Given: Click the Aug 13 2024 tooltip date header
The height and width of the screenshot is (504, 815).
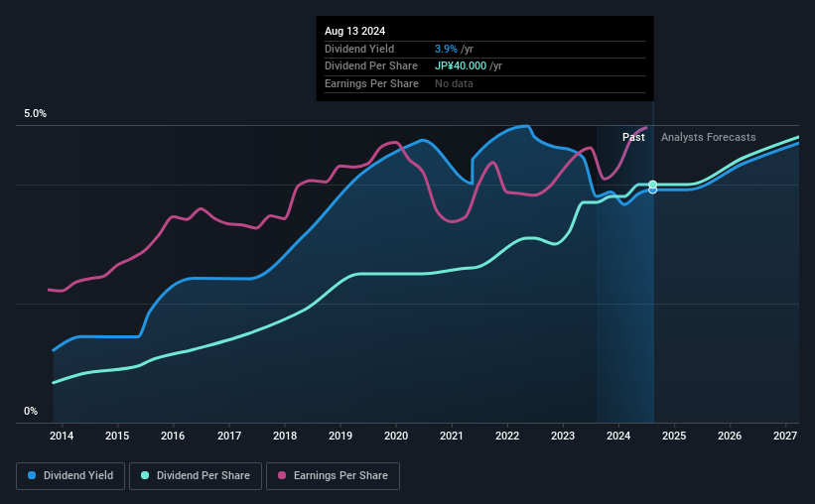Looking at the screenshot, I should click(355, 31).
